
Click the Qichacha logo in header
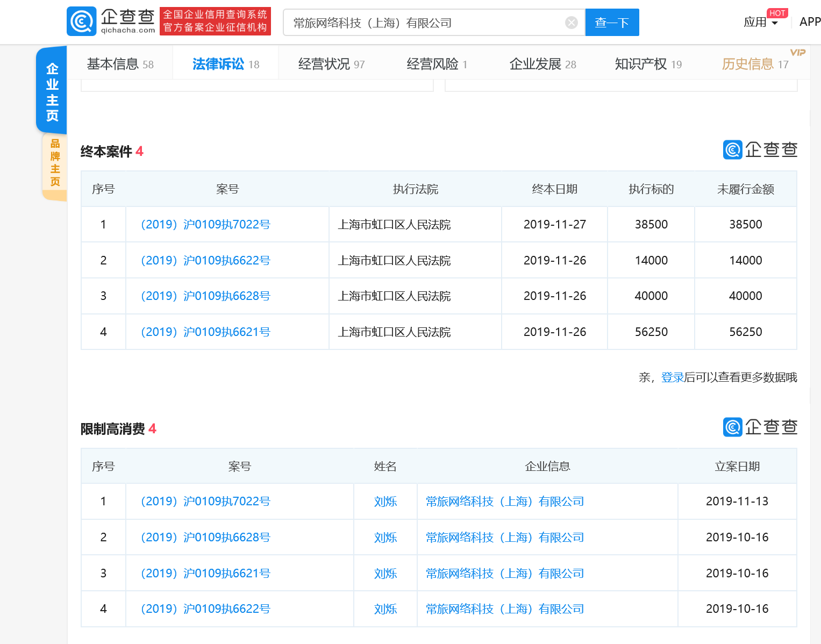coord(111,22)
